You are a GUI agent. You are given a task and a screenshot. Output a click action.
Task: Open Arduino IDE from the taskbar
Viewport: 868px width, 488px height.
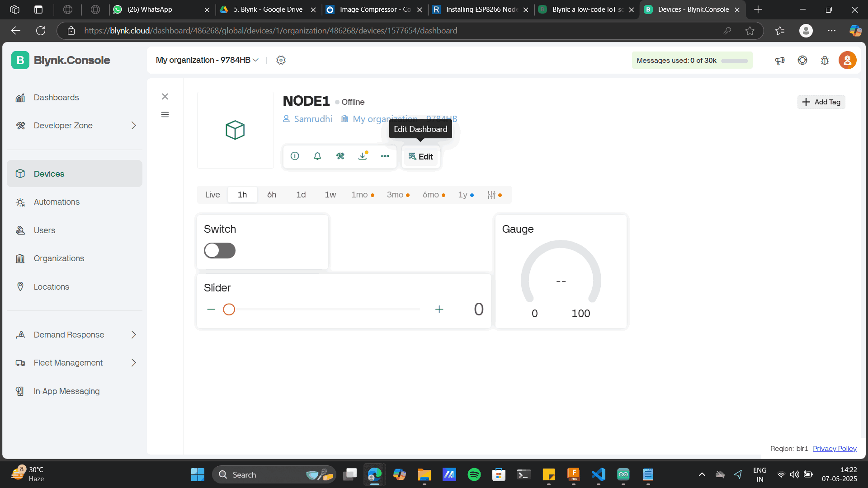click(x=623, y=474)
